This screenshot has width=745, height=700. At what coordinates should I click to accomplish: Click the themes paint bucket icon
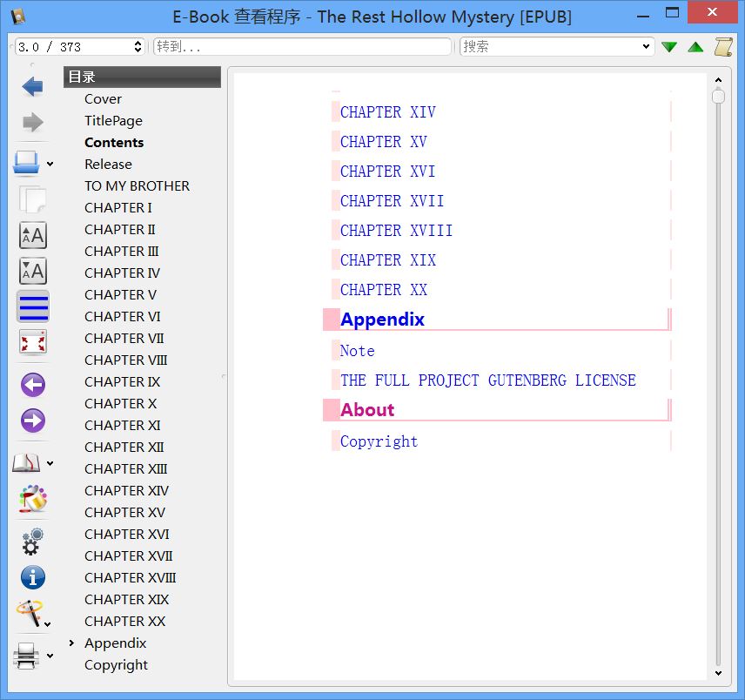[x=33, y=499]
